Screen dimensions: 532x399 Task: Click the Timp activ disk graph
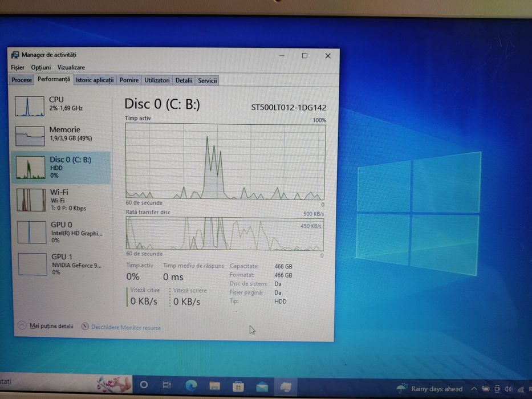(225, 161)
